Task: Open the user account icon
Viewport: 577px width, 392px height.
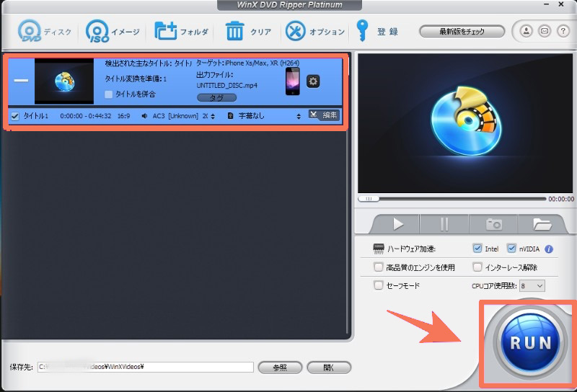Action: (527, 31)
